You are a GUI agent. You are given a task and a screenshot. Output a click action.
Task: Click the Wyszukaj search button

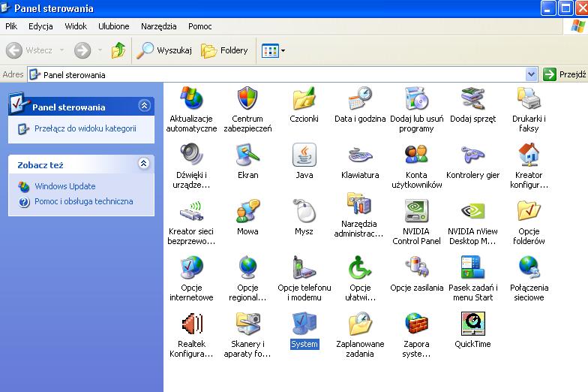163,50
